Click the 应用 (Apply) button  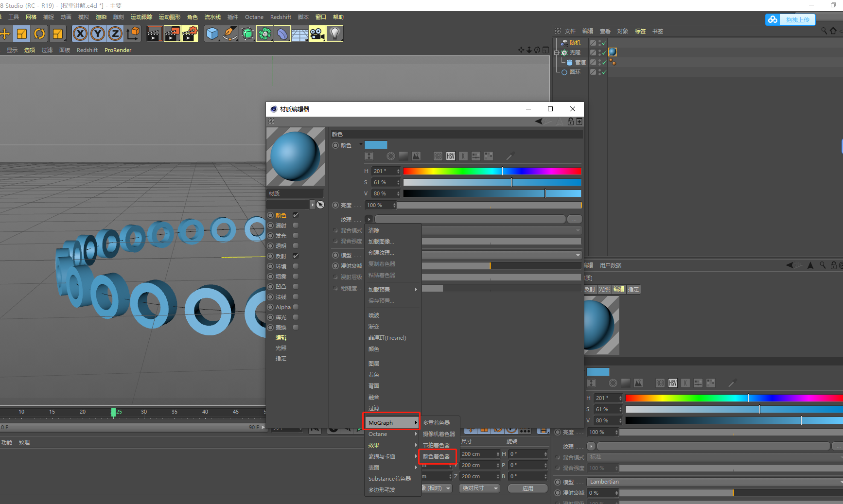click(x=528, y=488)
